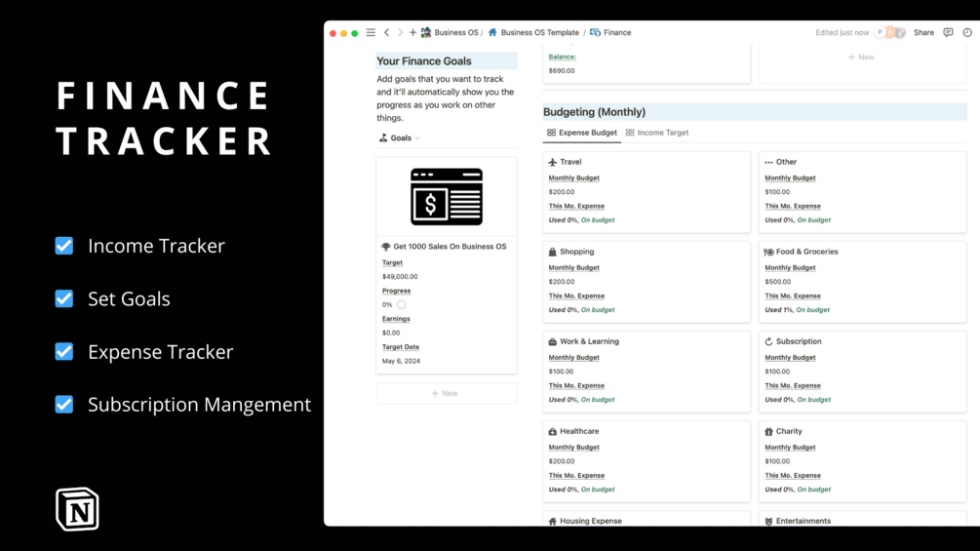980x551 pixels.
Task: Click the 0% progress ring indicator
Action: point(401,305)
